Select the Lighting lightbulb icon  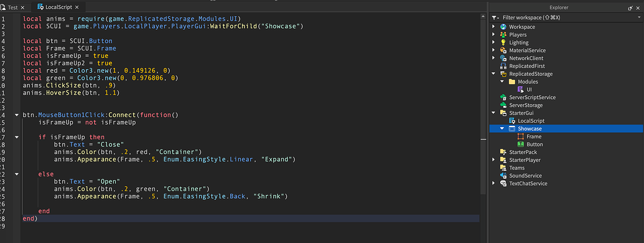[503, 42]
